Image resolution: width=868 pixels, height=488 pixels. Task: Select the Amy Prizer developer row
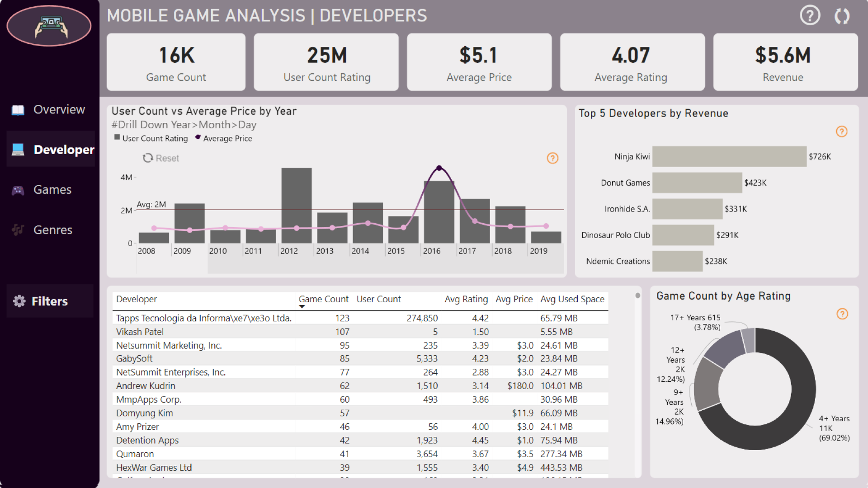click(360, 427)
